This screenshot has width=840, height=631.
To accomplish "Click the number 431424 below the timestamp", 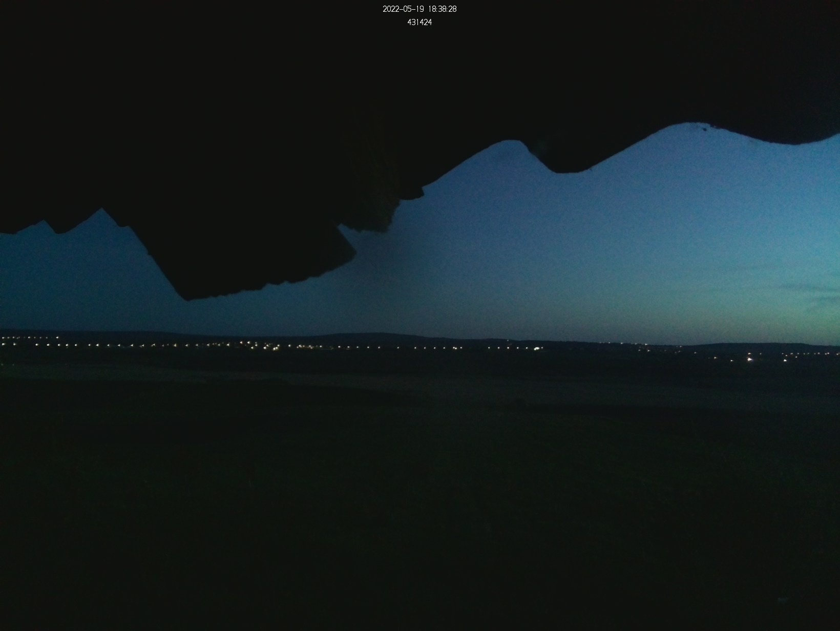I will click(419, 22).
